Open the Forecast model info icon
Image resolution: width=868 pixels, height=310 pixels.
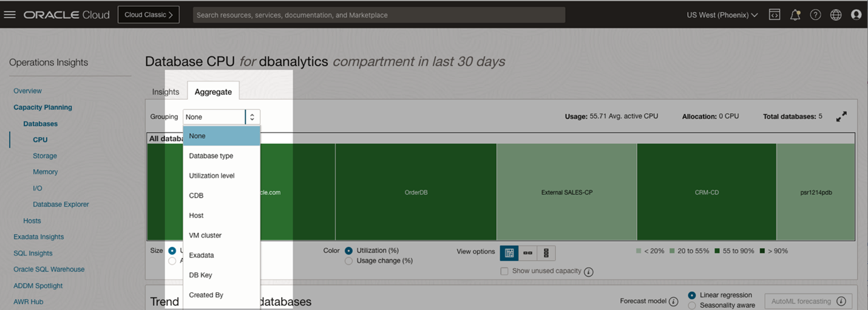click(x=673, y=301)
